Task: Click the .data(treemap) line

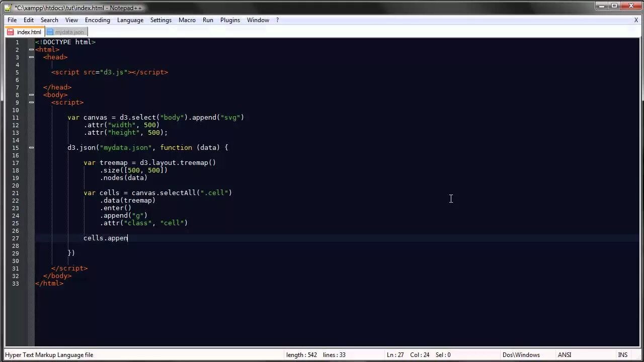Action: tap(128, 201)
